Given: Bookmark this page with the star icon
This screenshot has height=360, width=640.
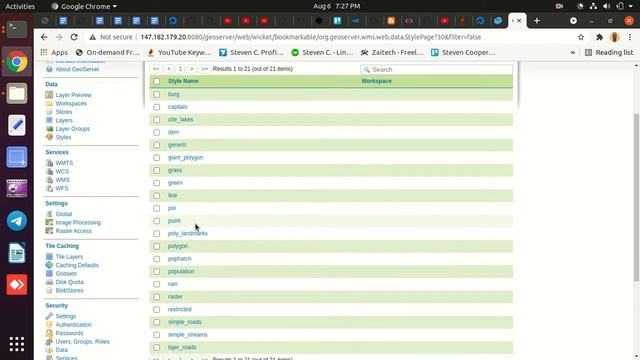Looking at the screenshot, I should click(581, 37).
